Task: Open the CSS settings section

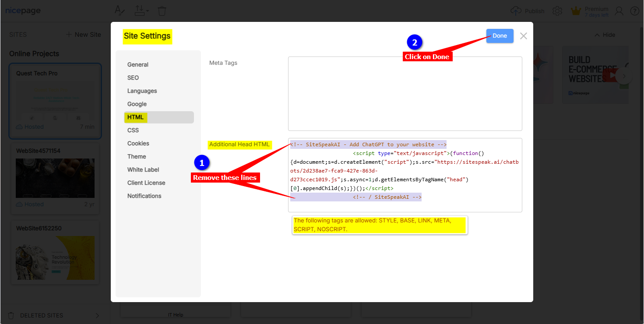Action: [133, 130]
